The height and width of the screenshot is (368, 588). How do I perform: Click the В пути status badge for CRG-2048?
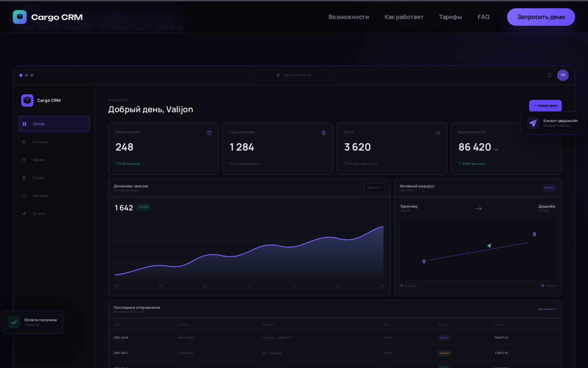tap(444, 338)
